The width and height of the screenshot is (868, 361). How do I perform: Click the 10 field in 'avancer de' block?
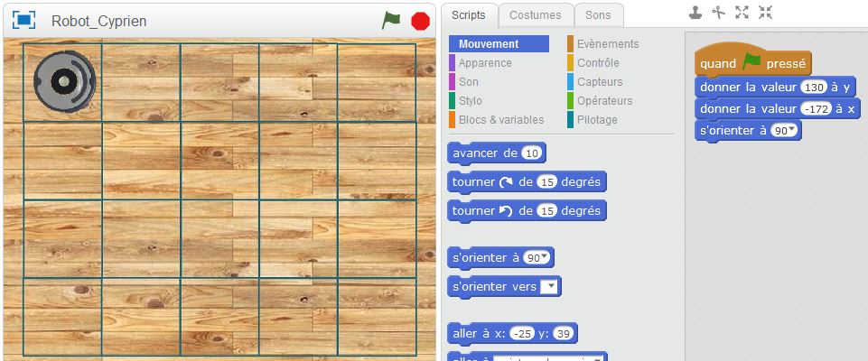[x=532, y=153]
